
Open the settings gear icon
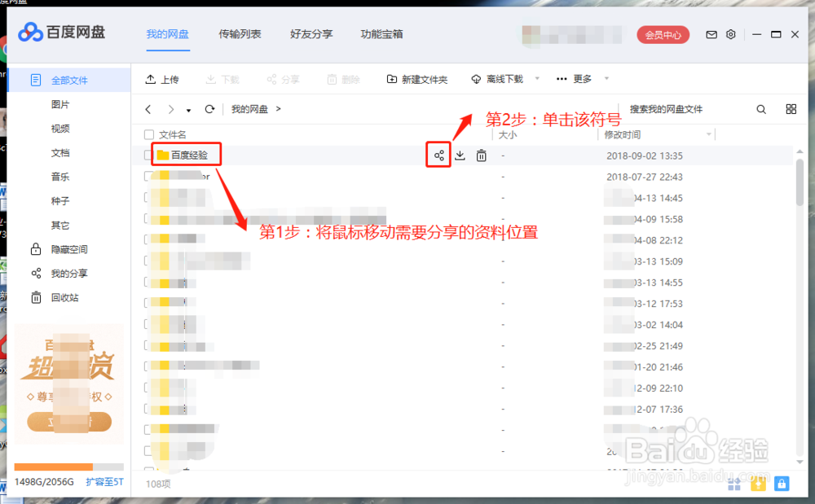(731, 34)
